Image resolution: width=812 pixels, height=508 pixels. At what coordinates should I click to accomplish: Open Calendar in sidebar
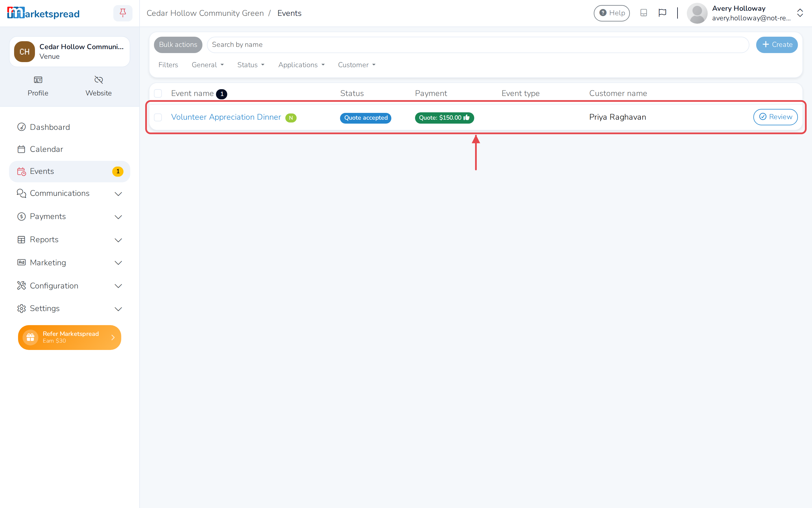[x=70, y=149]
